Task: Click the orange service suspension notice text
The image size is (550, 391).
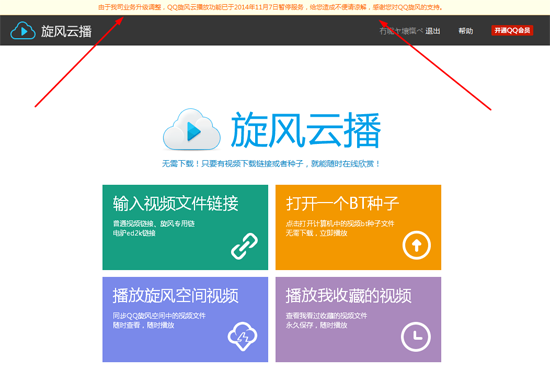Action: click(270, 7)
